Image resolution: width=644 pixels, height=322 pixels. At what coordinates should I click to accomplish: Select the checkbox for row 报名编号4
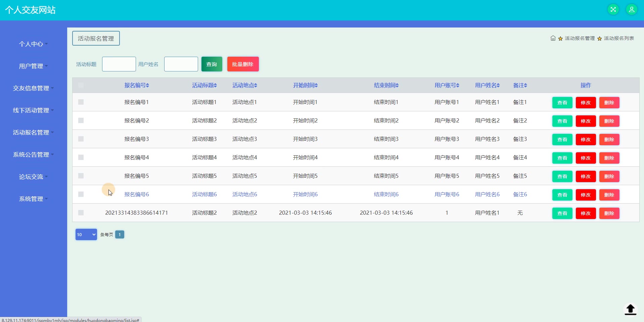point(81,157)
